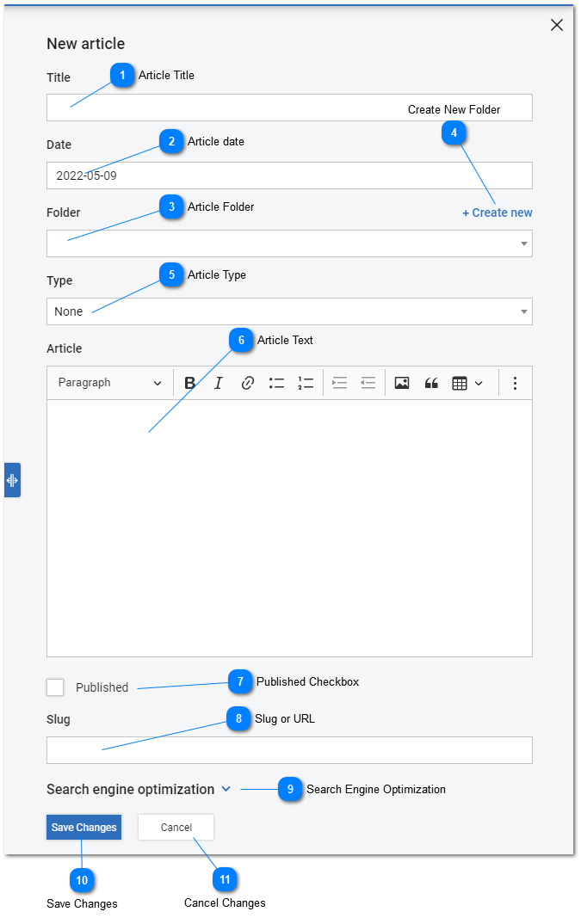Focus the Slug input field
Screen dimensions: 581x924
(x=289, y=750)
